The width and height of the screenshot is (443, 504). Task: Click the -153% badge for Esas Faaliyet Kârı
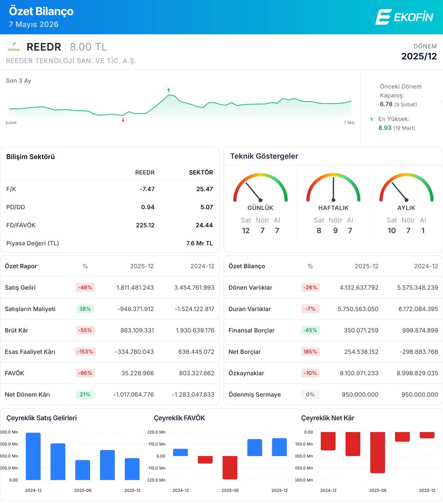pos(85,352)
